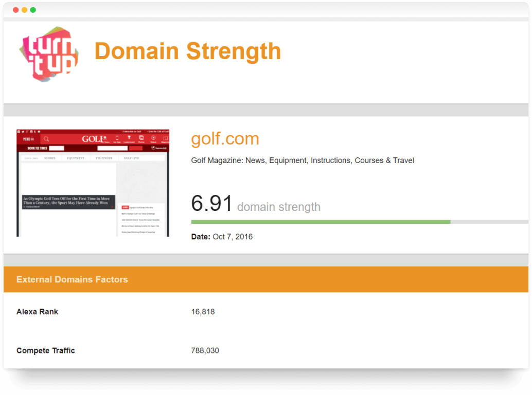Click the External Domains Factors header

pyautogui.click(x=72, y=279)
